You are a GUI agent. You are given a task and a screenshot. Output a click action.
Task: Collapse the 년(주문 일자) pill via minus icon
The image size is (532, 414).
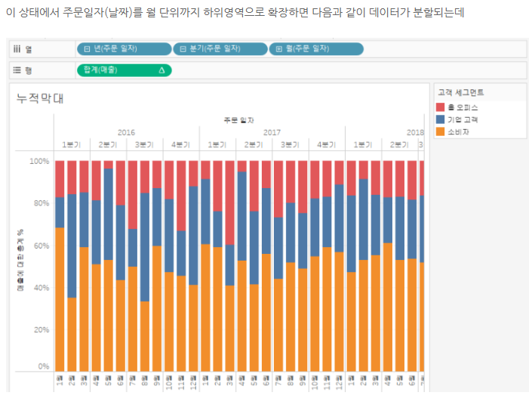pos(87,49)
